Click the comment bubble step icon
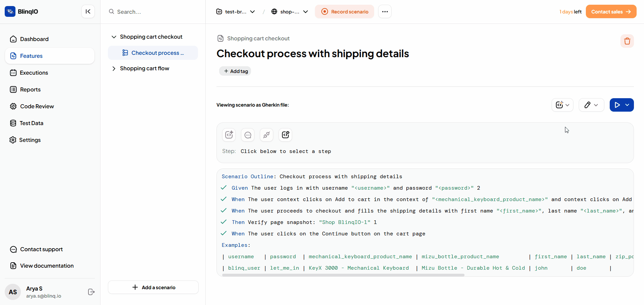 pyautogui.click(x=248, y=135)
